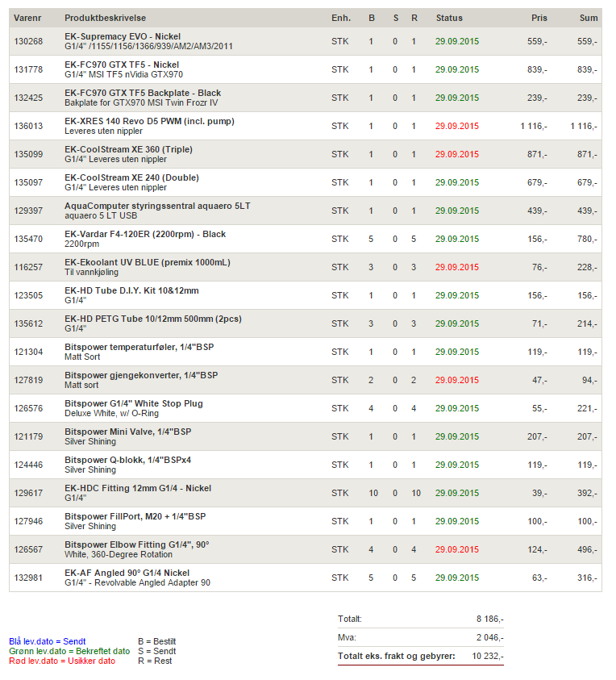Select item number 121179
616x680 pixels.
pos(28,436)
